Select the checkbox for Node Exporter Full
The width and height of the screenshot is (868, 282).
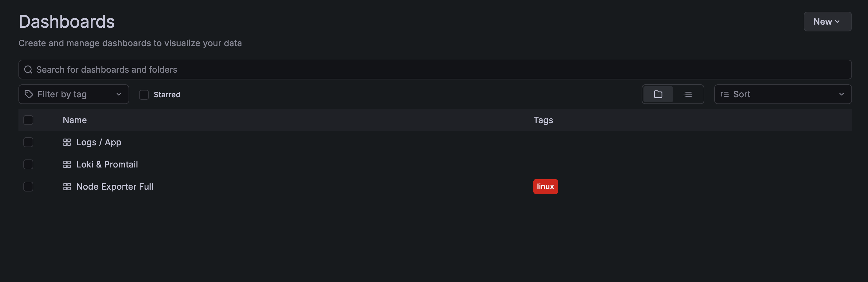tap(28, 186)
